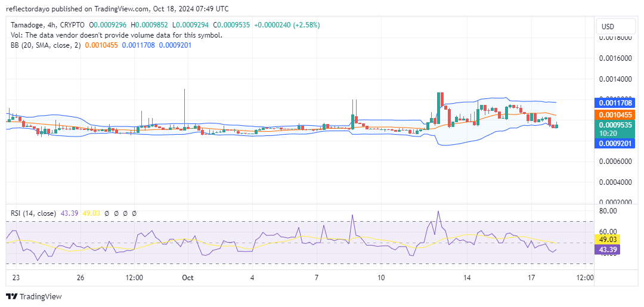The image size is (644, 307).
Task: Click the 0.0006000 price axis label
Action: click(615, 162)
